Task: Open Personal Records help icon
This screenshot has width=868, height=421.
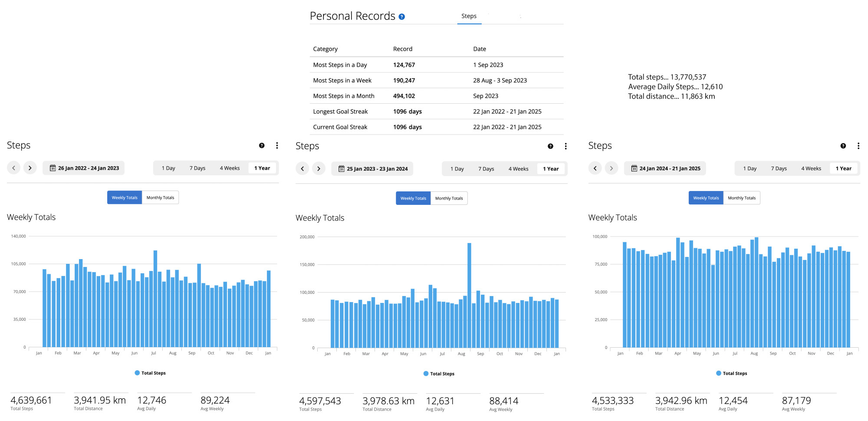Action: pos(402,17)
